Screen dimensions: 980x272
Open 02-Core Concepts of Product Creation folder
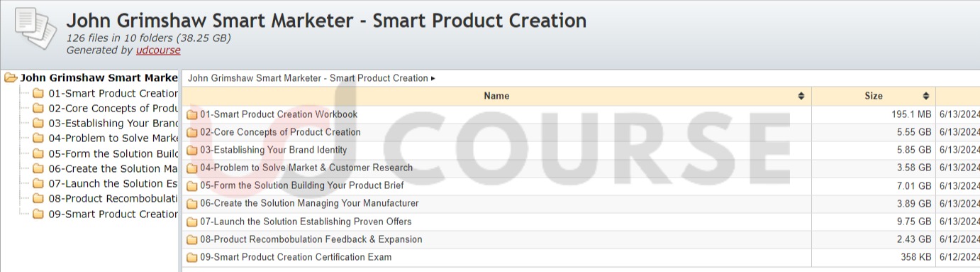pyautogui.click(x=280, y=132)
